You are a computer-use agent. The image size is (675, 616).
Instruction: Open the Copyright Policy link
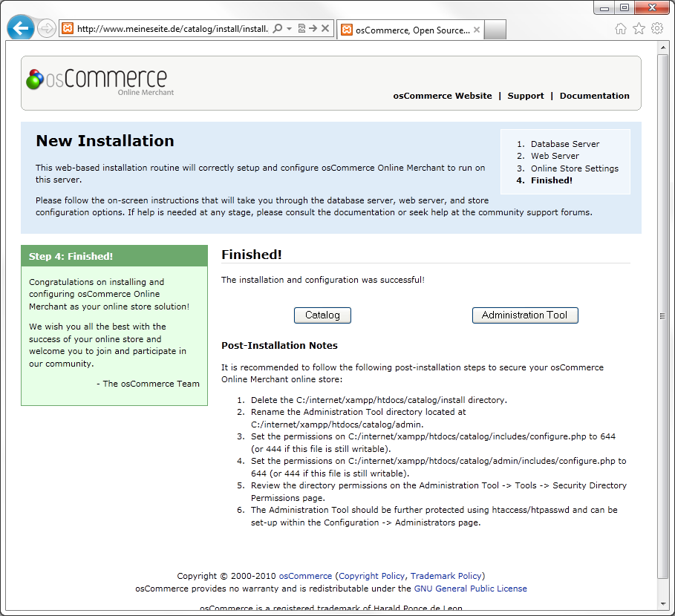coord(371,576)
